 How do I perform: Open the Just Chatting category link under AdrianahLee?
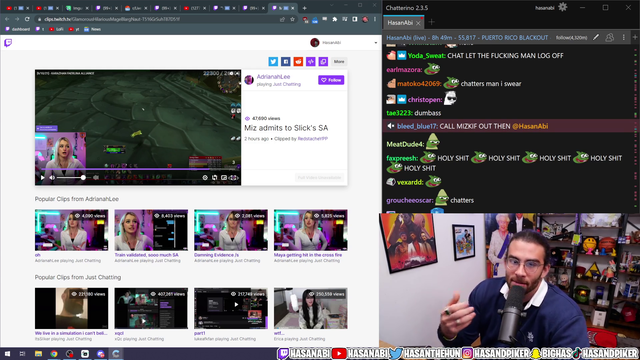click(287, 84)
